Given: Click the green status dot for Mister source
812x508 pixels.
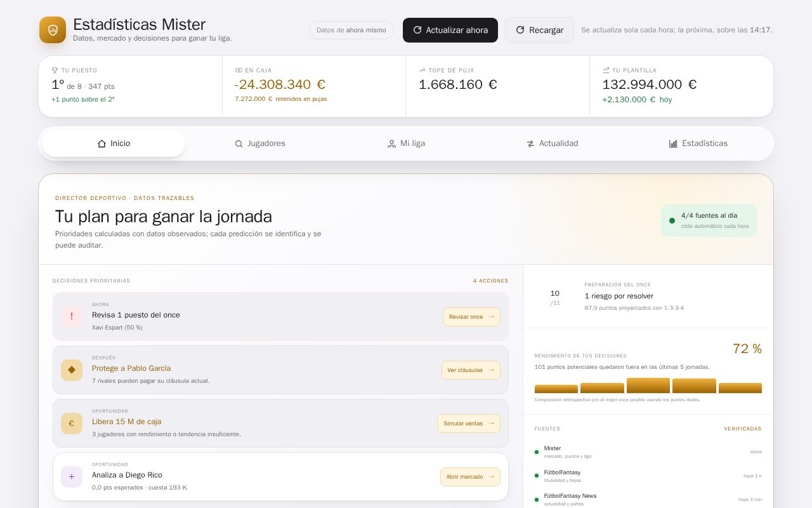Looking at the screenshot, I should click(x=537, y=452).
